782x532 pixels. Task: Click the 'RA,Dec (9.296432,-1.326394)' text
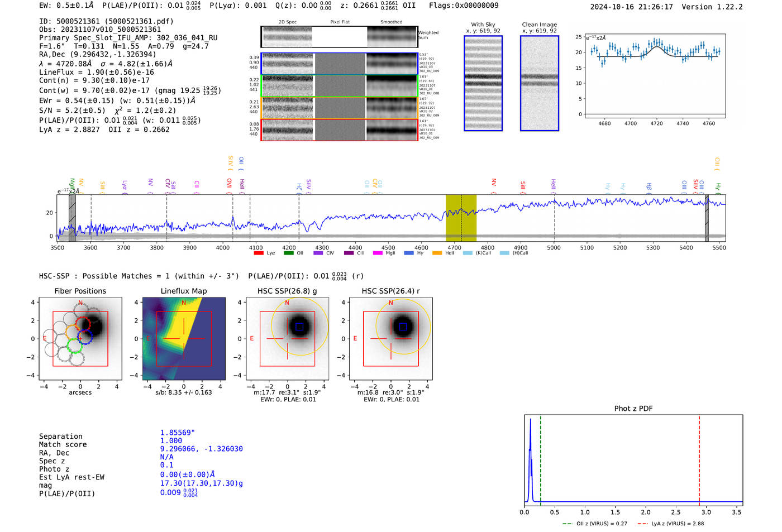[x=98, y=55]
